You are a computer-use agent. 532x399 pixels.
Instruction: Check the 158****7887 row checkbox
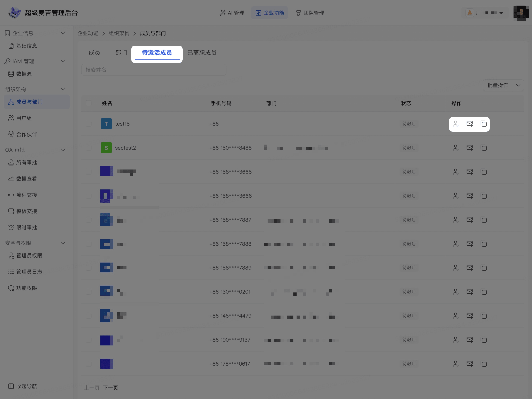88,220
